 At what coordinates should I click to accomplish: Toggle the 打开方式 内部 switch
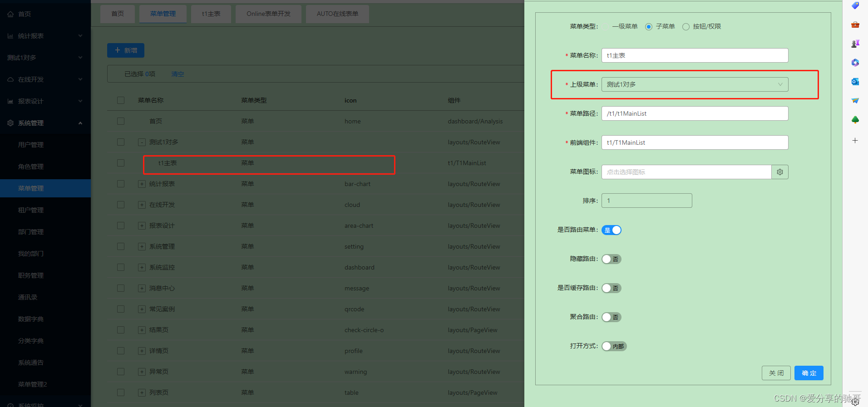pos(614,346)
